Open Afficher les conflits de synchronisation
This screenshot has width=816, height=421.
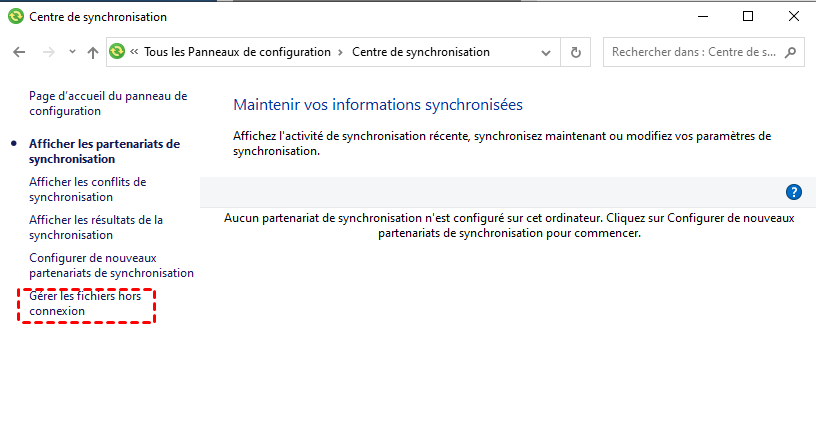88,189
